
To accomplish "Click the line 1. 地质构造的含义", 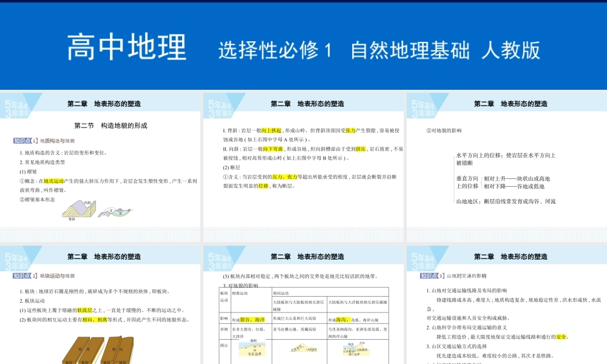I will click(64, 153).
